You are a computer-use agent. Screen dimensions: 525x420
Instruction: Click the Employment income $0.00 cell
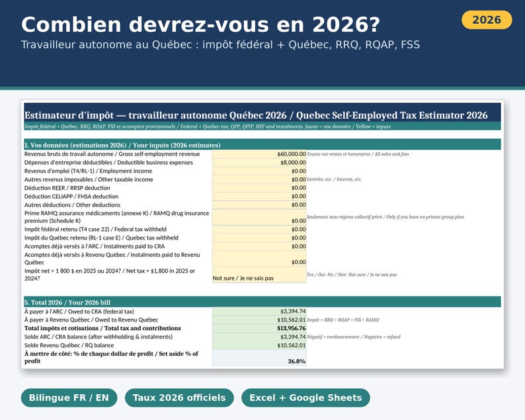(259, 171)
